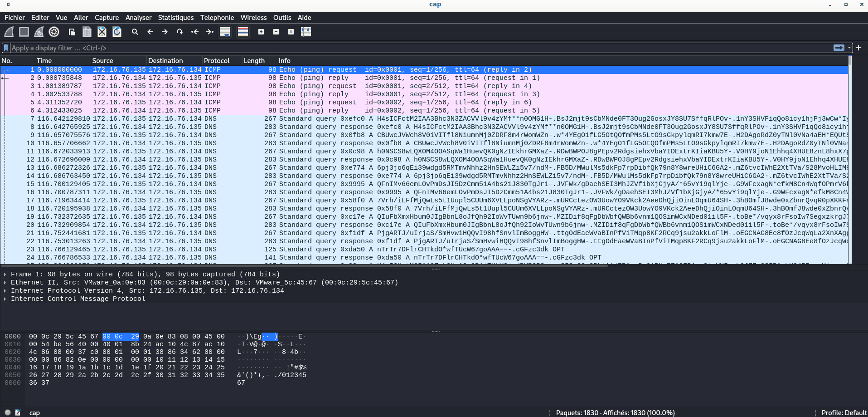The height and width of the screenshot is (417, 868).
Task: Go to specified packet
Action: tap(180, 32)
